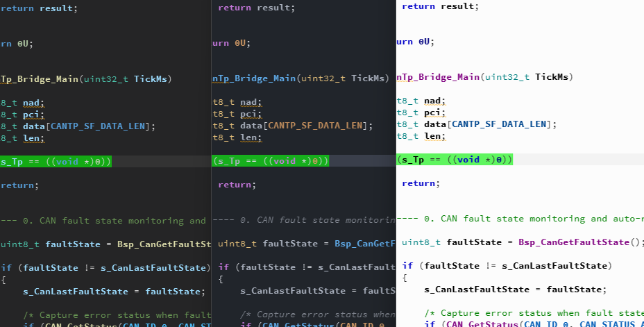Click CANTP_SF_DATA_LEN macro in light panel
The image size is (644, 327).
499,124
